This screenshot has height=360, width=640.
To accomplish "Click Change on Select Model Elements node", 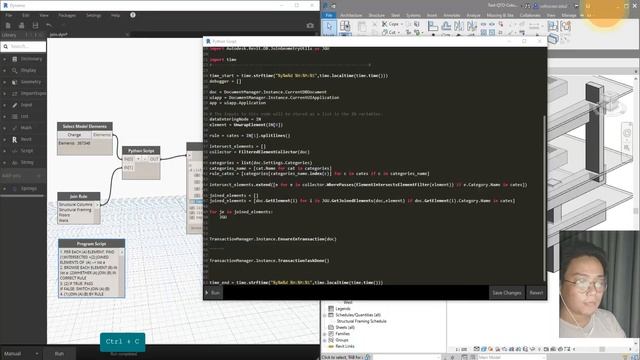I will point(74,135).
